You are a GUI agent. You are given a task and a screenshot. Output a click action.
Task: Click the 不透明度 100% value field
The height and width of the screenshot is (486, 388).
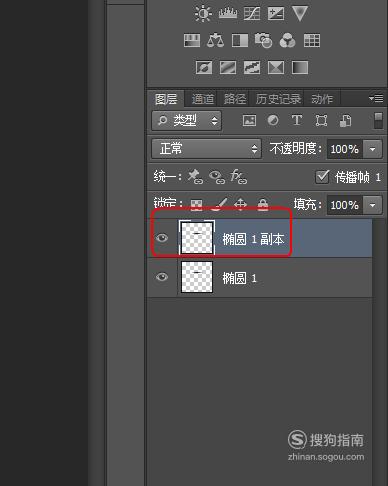pos(345,149)
